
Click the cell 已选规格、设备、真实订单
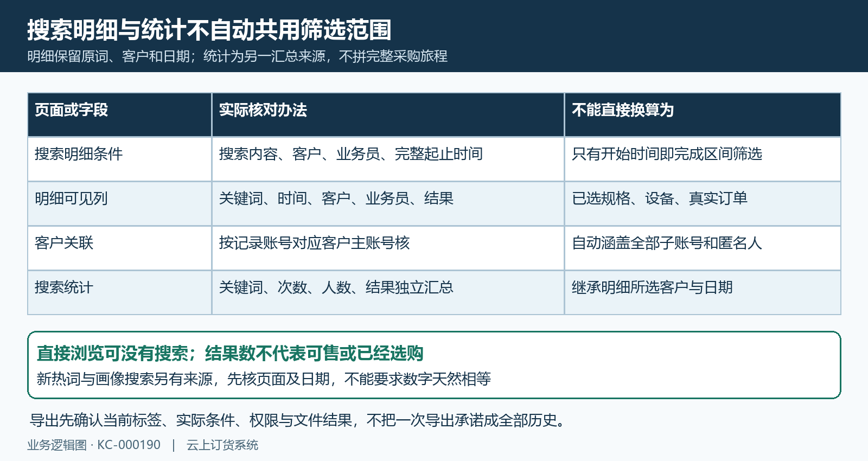coord(703,203)
